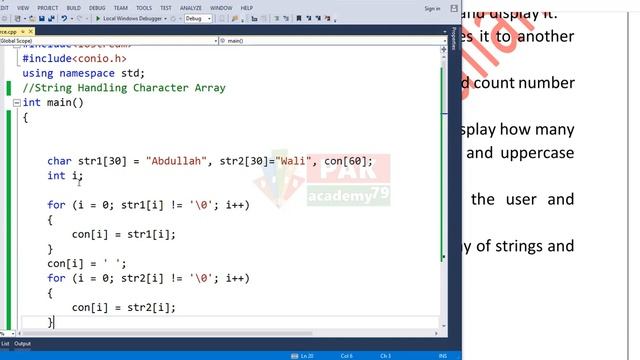Click the Clear Bookmarks icon
640x360 pixels.
point(327,18)
